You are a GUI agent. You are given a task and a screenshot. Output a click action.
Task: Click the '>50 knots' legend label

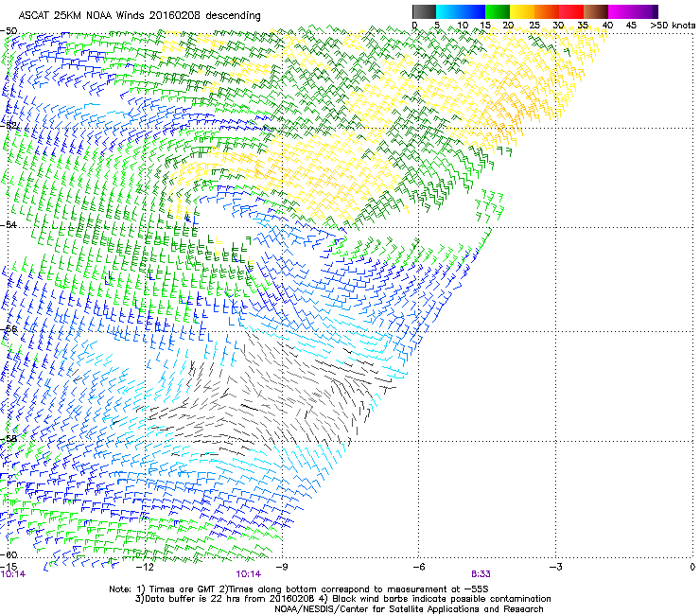pyautogui.click(x=673, y=26)
